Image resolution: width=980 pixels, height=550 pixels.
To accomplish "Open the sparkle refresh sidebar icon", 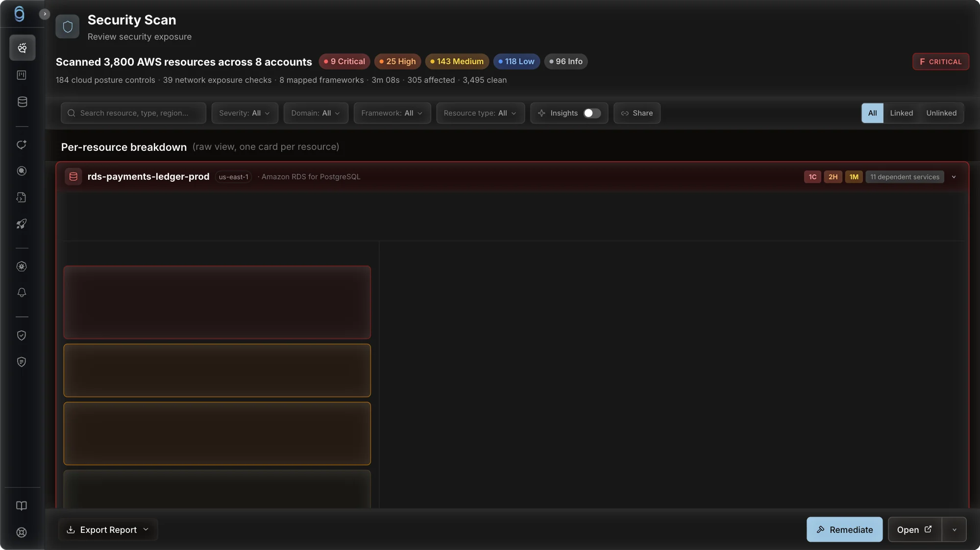I will [x=22, y=145].
